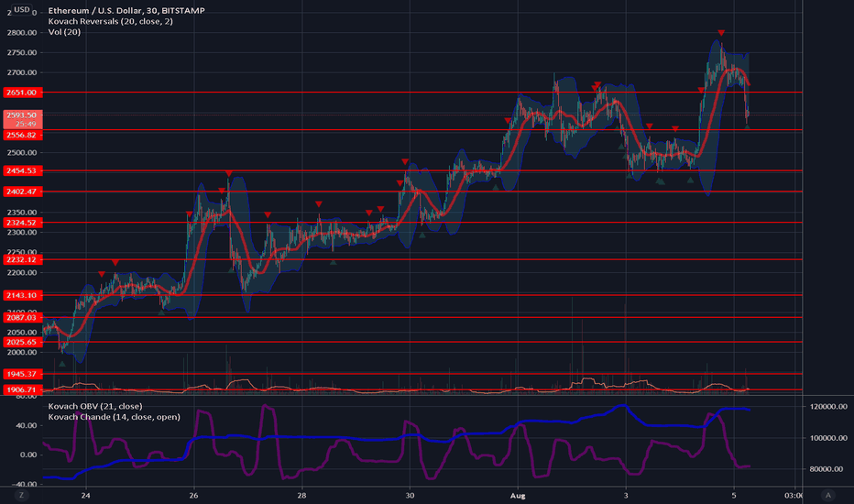Click the 28 date label on time axis
Screen dimensions: 854x504
coord(301,495)
